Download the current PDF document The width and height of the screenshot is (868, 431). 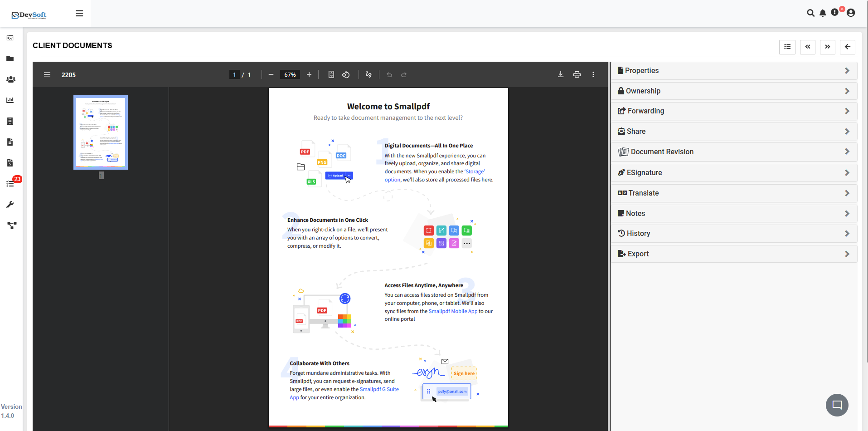tap(561, 74)
